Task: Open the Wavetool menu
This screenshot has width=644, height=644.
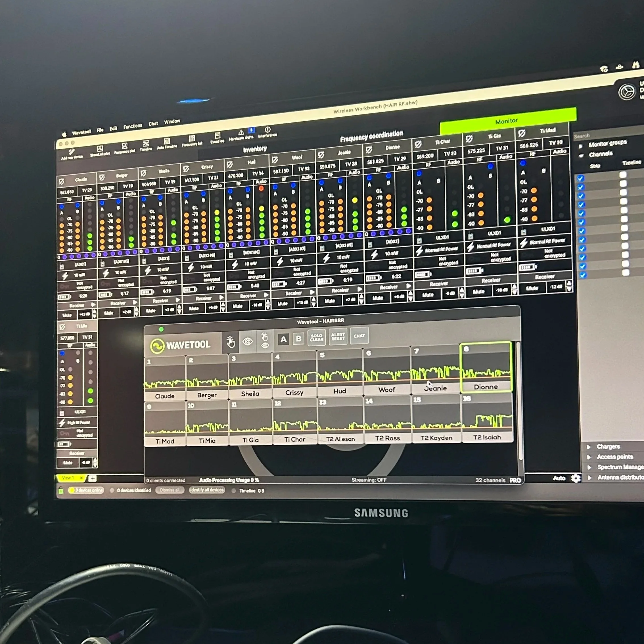Action: click(81, 132)
